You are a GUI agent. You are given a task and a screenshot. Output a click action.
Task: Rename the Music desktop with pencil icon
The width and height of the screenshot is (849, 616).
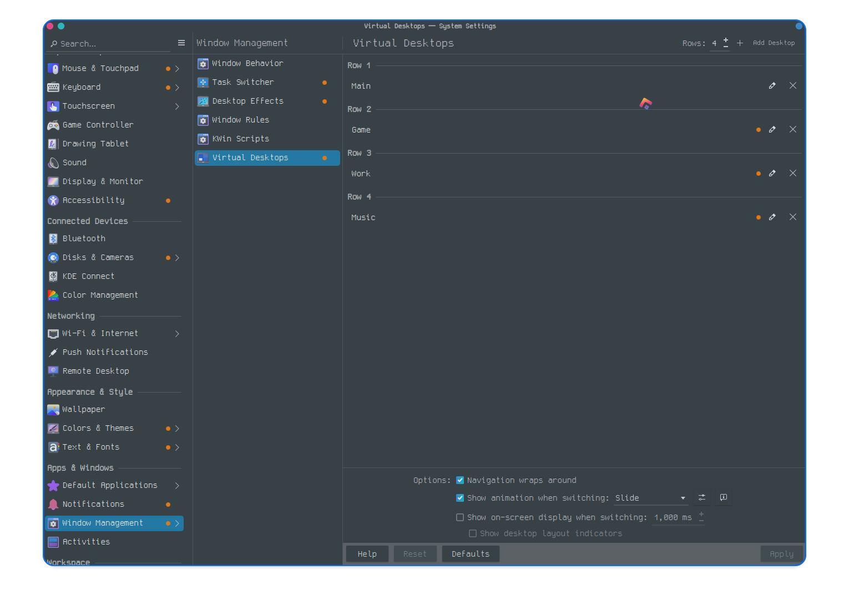point(772,217)
